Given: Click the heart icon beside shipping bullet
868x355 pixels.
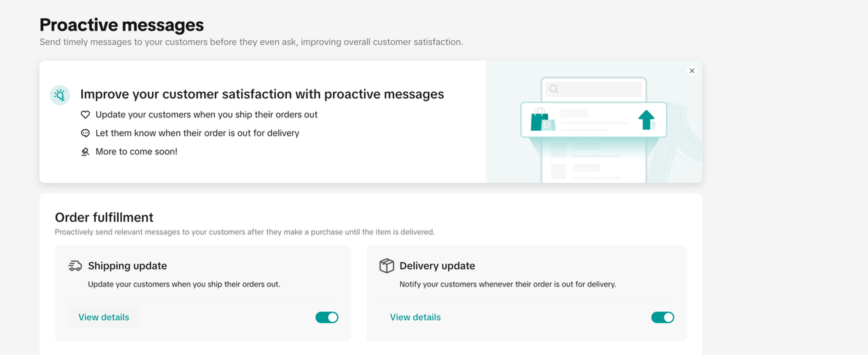Looking at the screenshot, I should coord(85,115).
